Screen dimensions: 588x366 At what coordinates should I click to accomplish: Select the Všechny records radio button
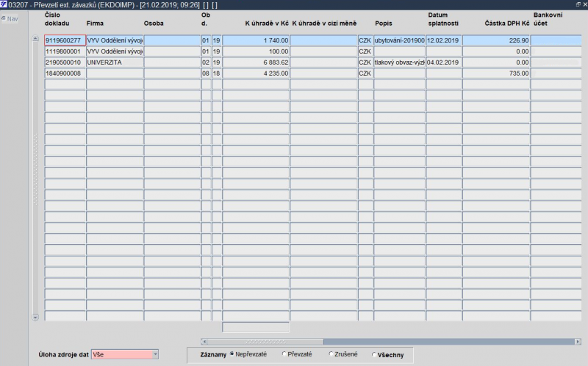(x=374, y=354)
